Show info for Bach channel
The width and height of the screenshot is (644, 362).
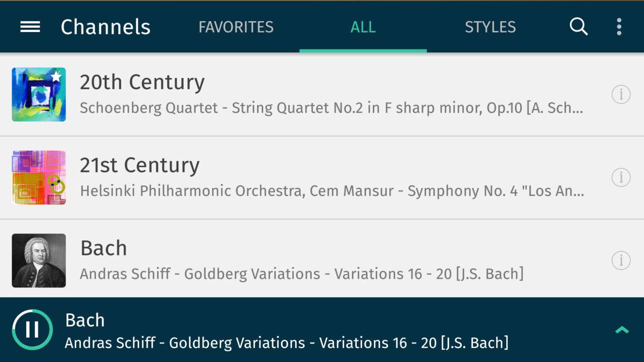[621, 261]
